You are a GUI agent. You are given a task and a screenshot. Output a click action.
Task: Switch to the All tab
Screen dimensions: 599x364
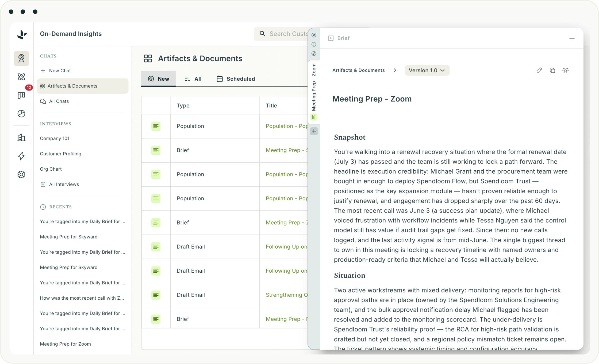coord(193,79)
